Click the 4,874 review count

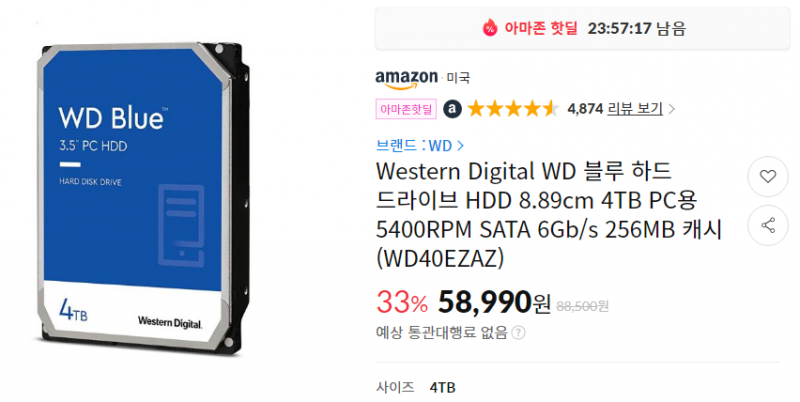(x=585, y=109)
